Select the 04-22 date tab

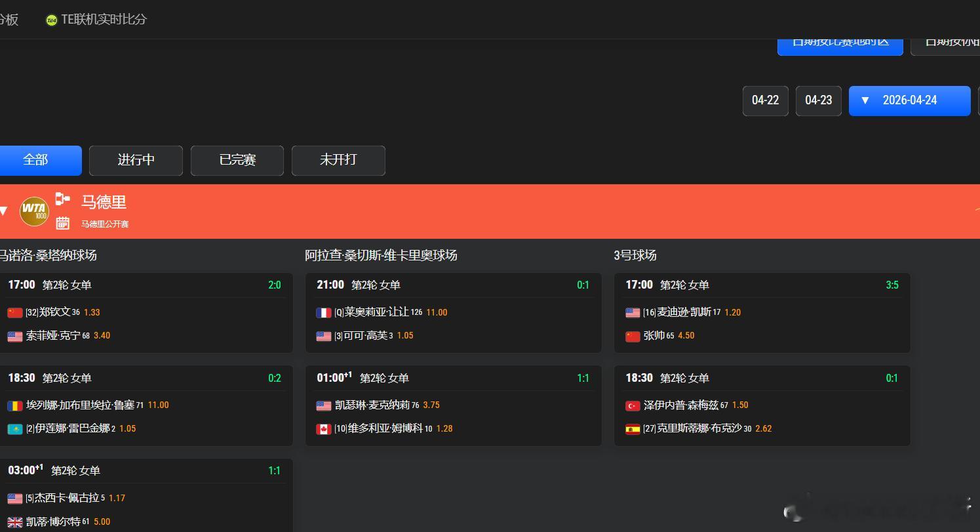[x=765, y=100]
